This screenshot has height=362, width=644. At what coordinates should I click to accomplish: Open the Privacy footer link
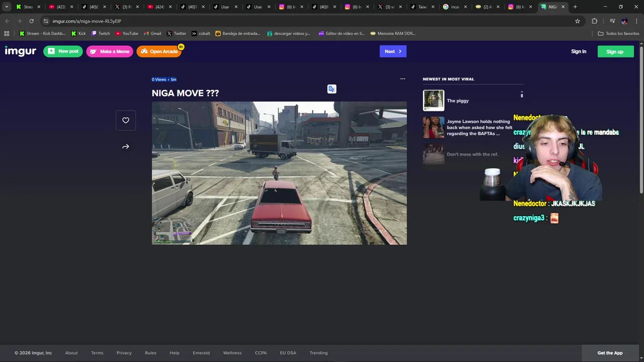(x=124, y=353)
